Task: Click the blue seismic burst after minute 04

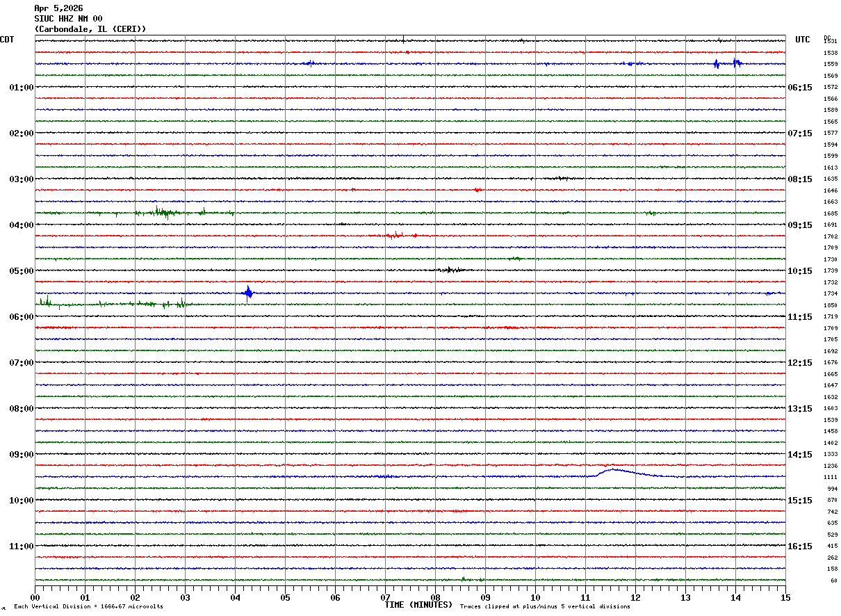Action: 248,293
